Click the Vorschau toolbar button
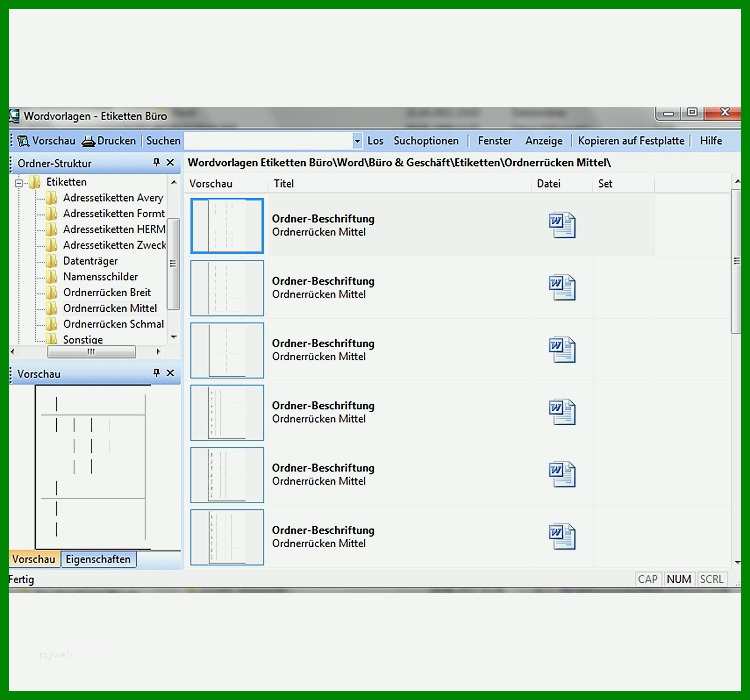Viewport: 750px width, 700px height. tap(46, 141)
